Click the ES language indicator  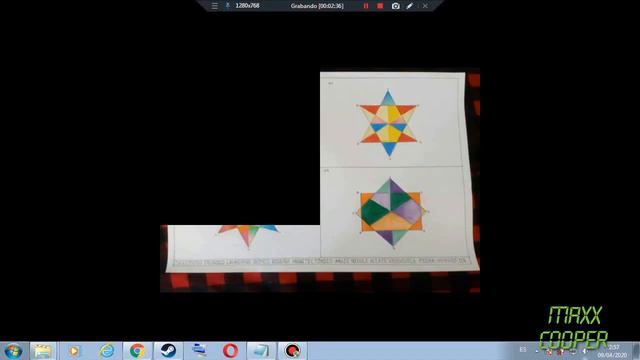click(x=523, y=350)
